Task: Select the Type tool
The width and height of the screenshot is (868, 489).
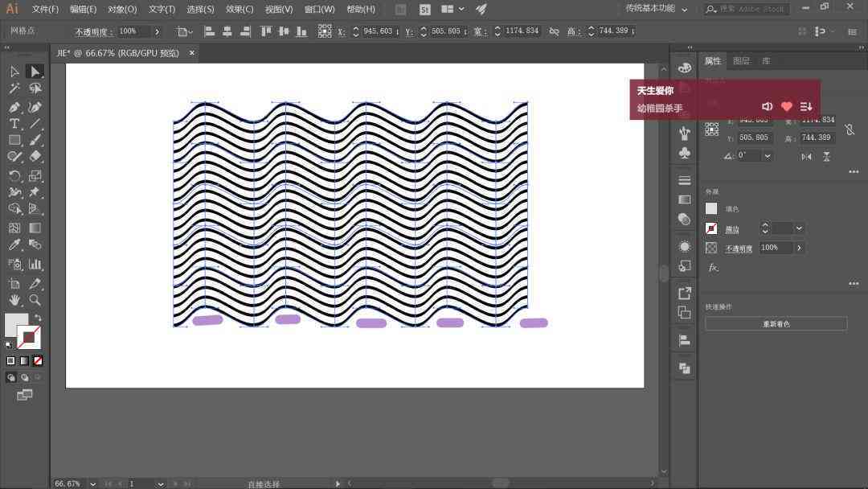Action: [14, 124]
